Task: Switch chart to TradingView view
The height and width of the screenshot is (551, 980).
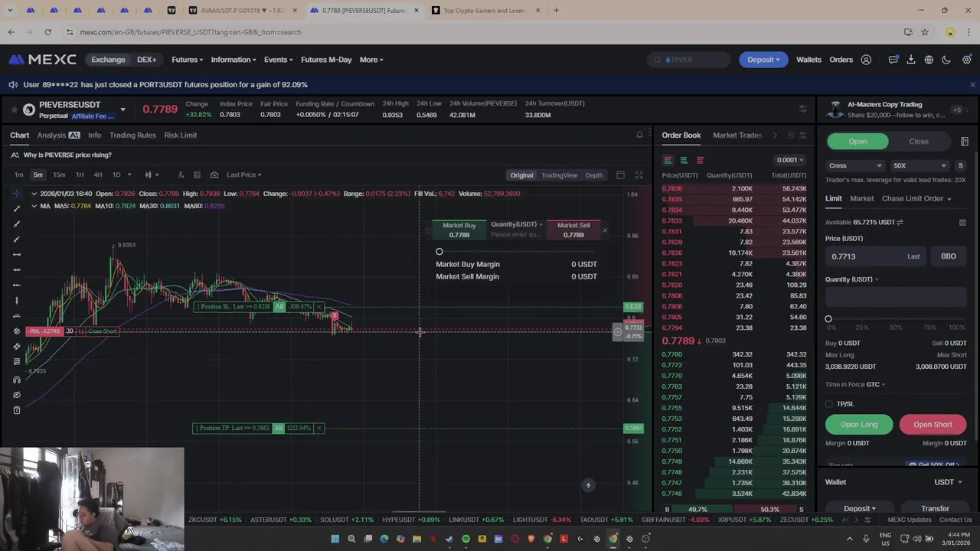Action: 559,175
